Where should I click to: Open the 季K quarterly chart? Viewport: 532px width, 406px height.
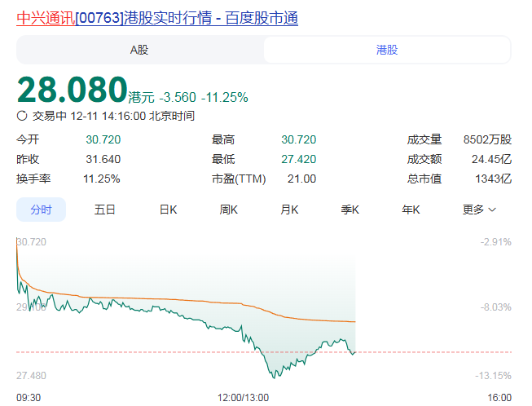pos(350,210)
